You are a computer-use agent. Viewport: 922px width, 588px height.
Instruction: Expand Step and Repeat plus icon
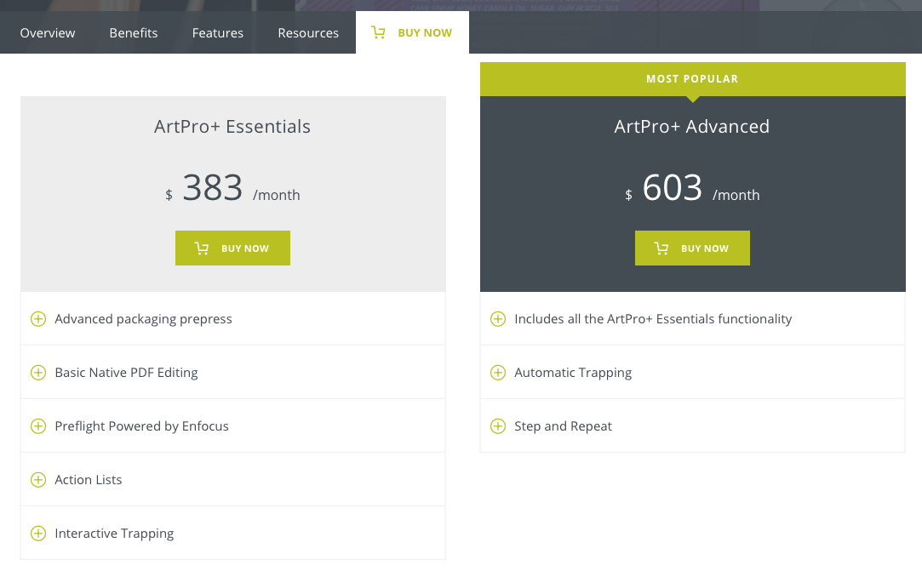click(498, 425)
